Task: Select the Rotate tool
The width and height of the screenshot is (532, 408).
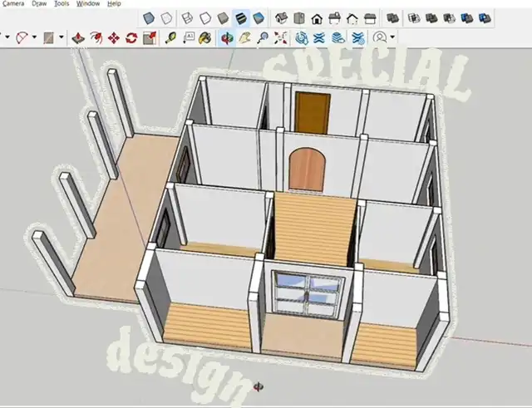Action: [131, 37]
